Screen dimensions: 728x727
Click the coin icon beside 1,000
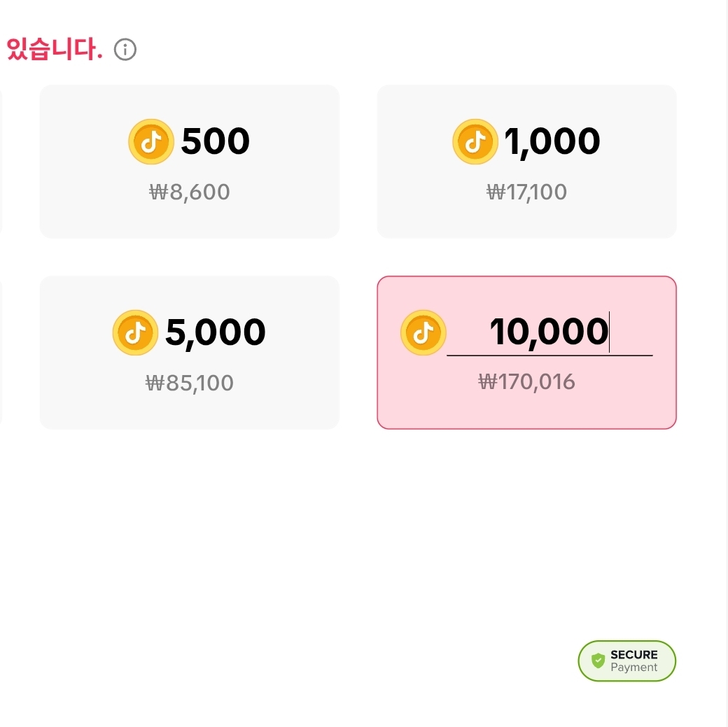point(475,141)
